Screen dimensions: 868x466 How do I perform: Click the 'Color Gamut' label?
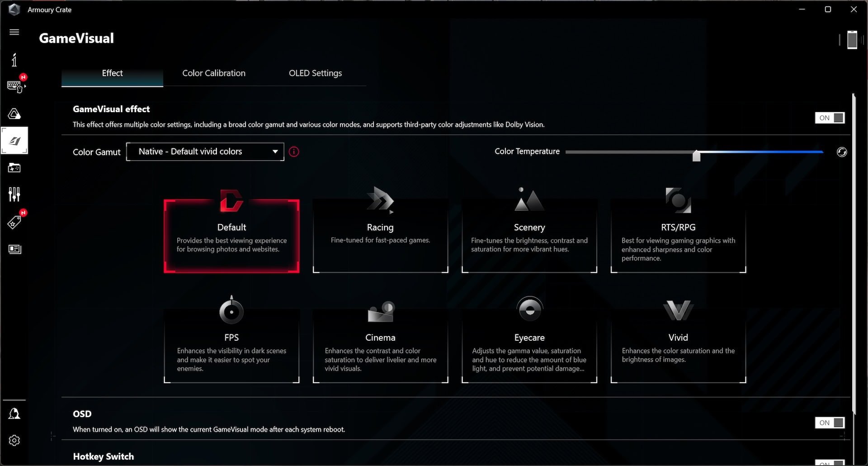pyautogui.click(x=97, y=152)
